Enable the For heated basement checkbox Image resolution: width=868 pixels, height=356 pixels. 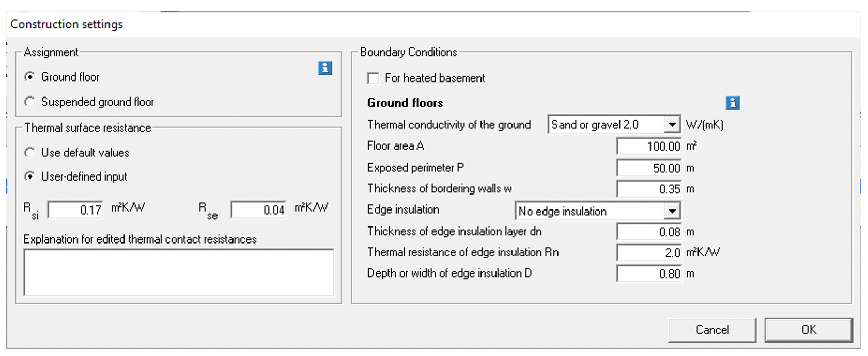click(x=374, y=78)
